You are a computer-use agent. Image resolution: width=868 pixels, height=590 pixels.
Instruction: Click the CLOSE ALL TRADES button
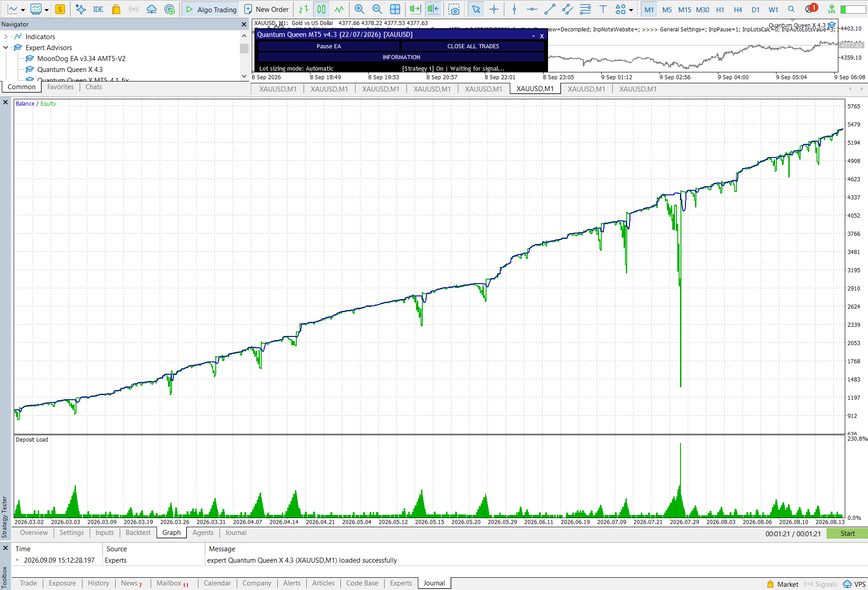[x=473, y=46]
